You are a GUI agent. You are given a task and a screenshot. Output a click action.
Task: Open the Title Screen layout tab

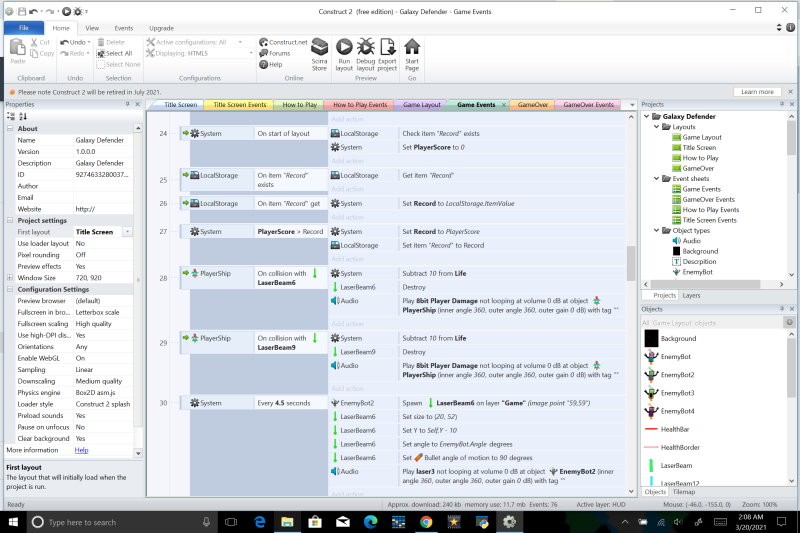(178, 105)
